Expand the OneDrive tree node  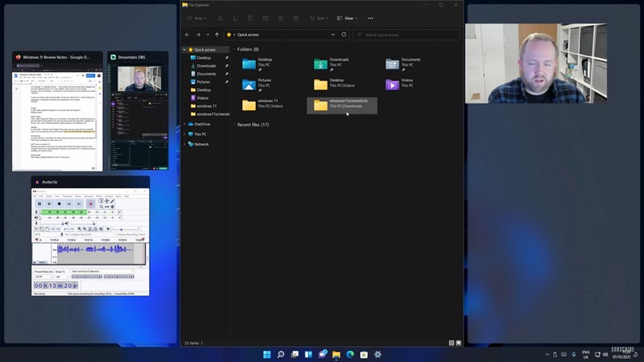[x=184, y=124]
